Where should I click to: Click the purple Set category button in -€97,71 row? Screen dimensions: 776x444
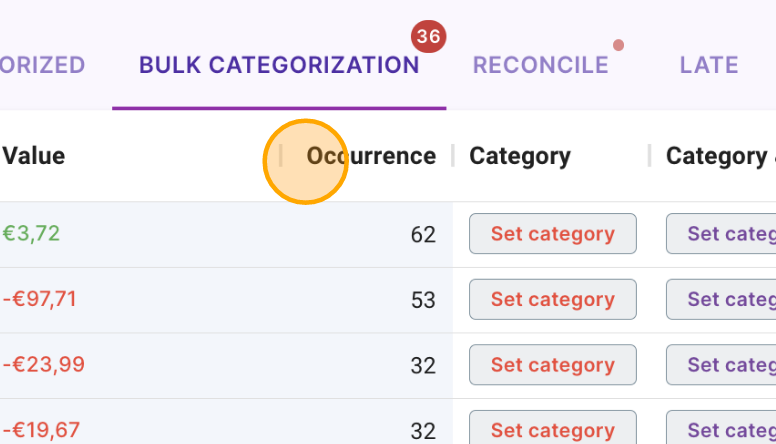pyautogui.click(x=722, y=299)
